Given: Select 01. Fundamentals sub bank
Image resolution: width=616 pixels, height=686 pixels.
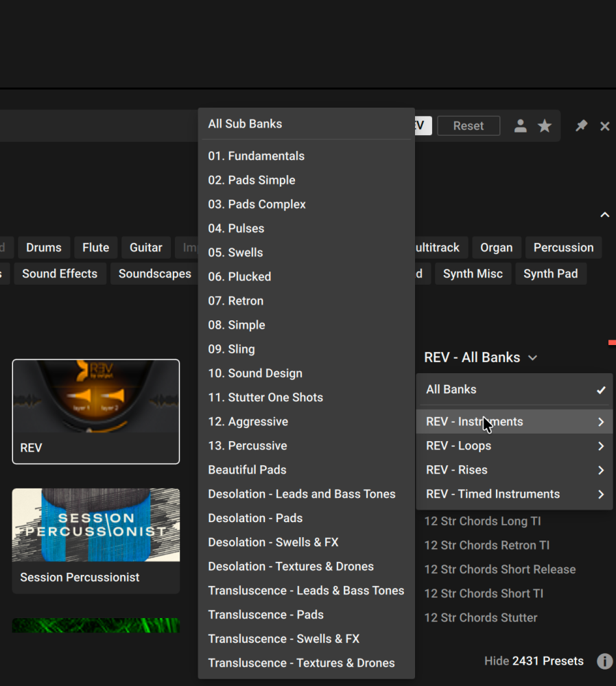Looking at the screenshot, I should click(306, 156).
